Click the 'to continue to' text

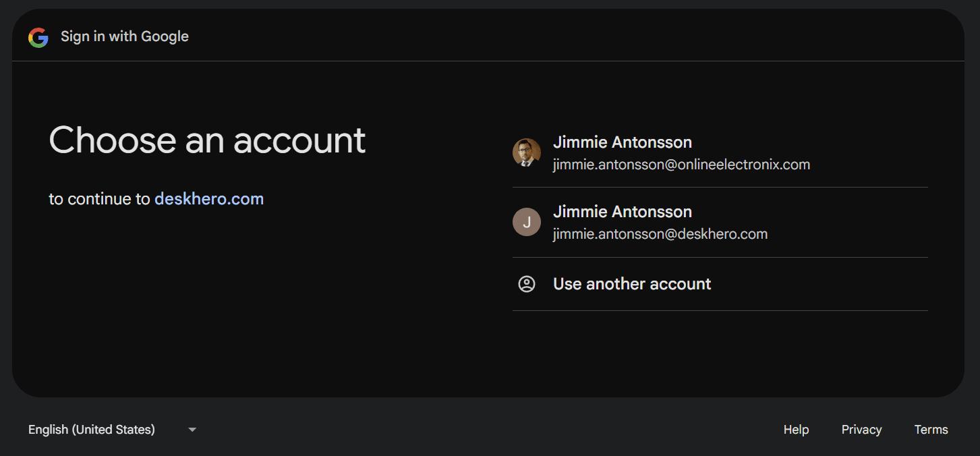click(x=99, y=199)
